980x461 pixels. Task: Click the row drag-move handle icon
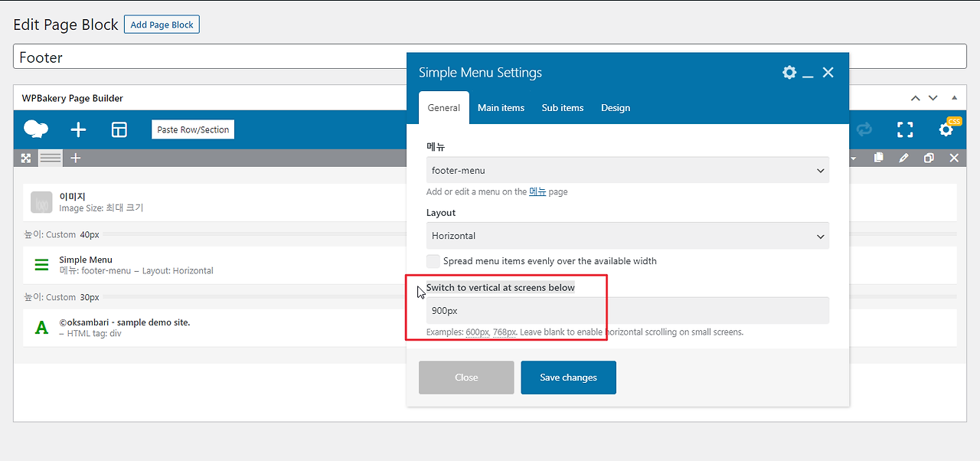coord(26,158)
